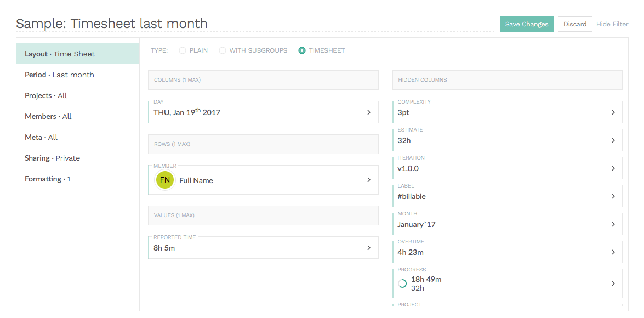Expand the Reported Time value field

click(x=263, y=248)
